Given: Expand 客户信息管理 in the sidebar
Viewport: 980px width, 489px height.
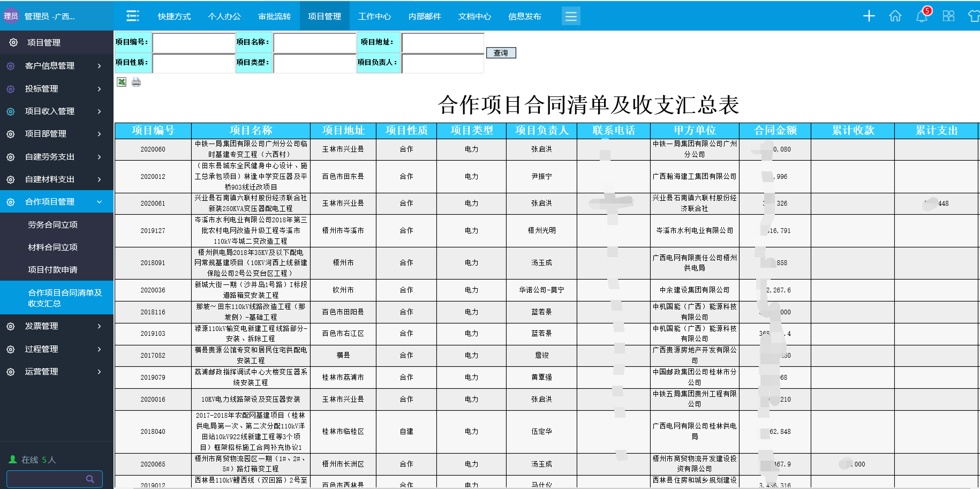Looking at the screenshot, I should pyautogui.click(x=57, y=66).
